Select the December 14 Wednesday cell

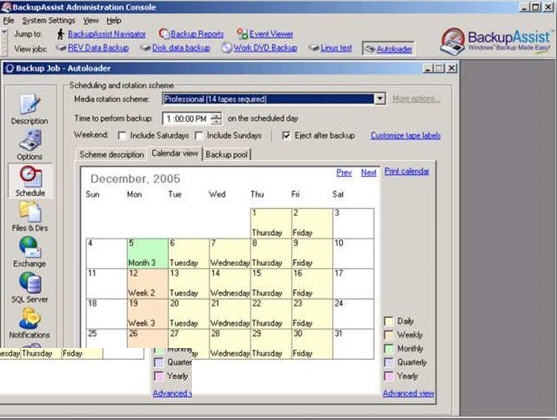230,284
